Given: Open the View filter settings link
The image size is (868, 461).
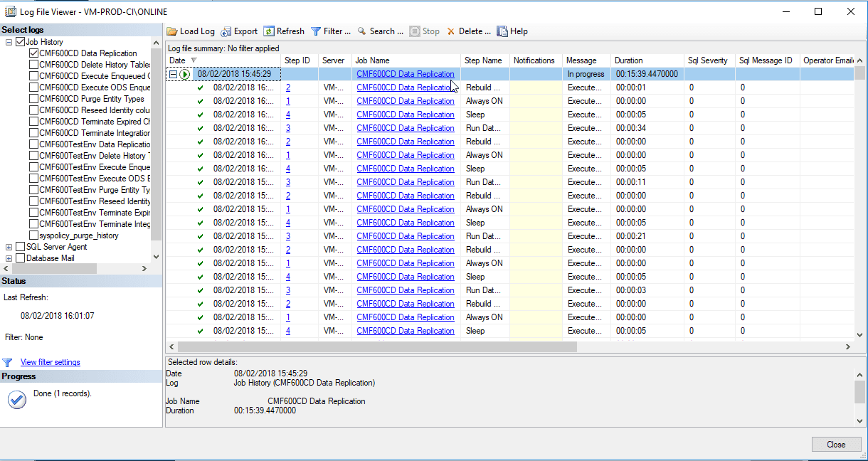Looking at the screenshot, I should 50,362.
